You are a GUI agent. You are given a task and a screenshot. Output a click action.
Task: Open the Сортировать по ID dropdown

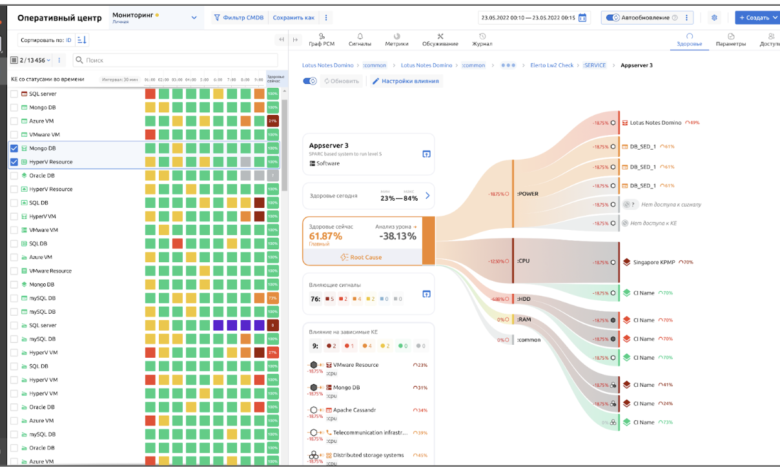[x=46, y=40]
